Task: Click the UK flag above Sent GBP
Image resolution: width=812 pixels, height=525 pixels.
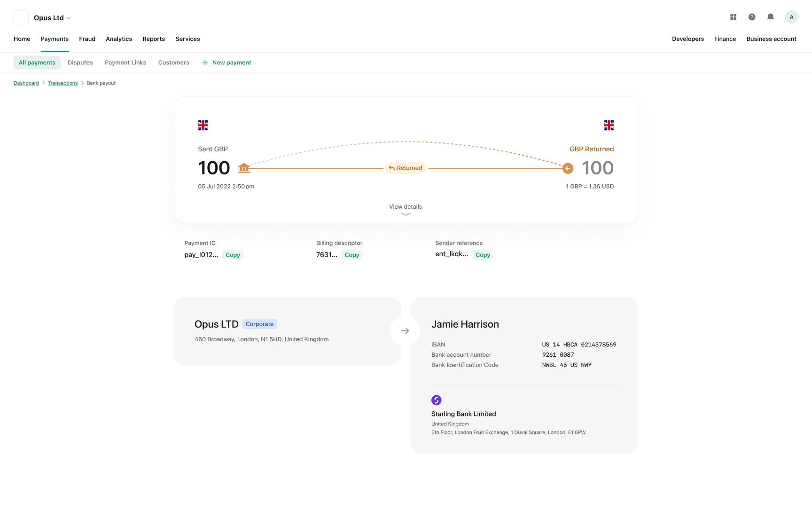Action: click(203, 125)
